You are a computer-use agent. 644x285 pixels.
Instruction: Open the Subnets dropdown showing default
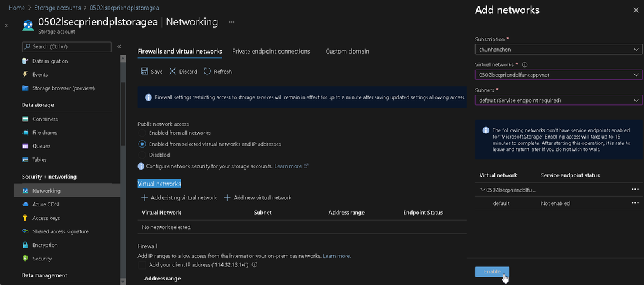558,100
